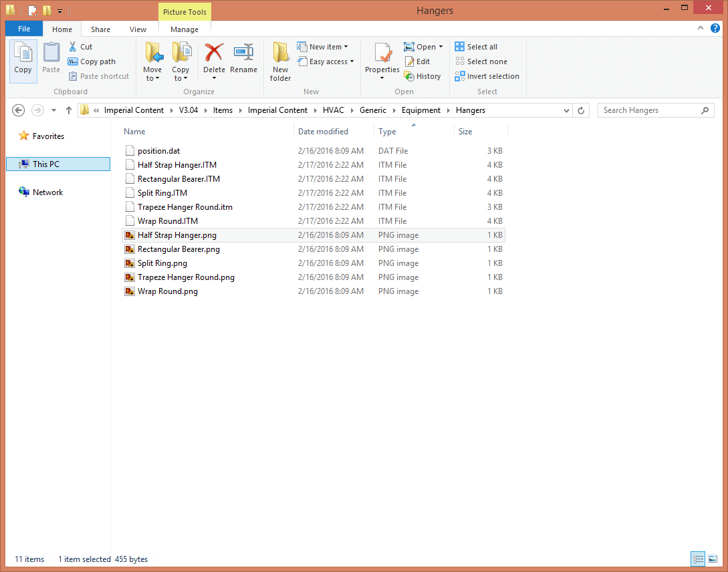Refresh the Hangers folder view

[x=582, y=110]
